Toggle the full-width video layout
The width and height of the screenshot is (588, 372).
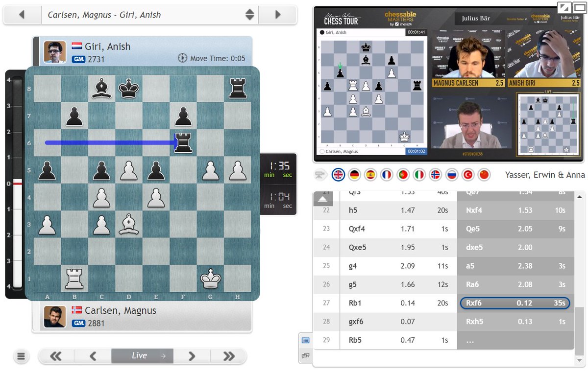(x=579, y=7)
